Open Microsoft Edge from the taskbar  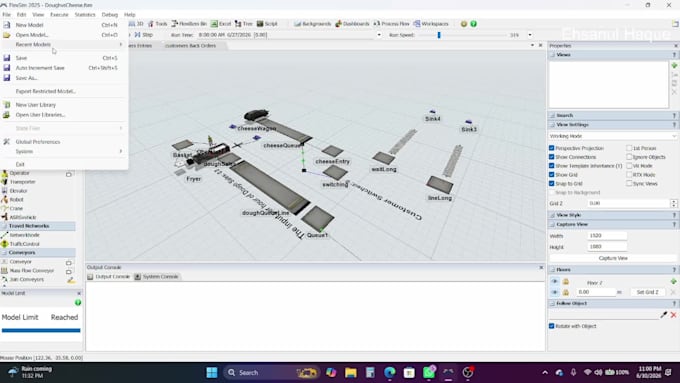(389, 373)
